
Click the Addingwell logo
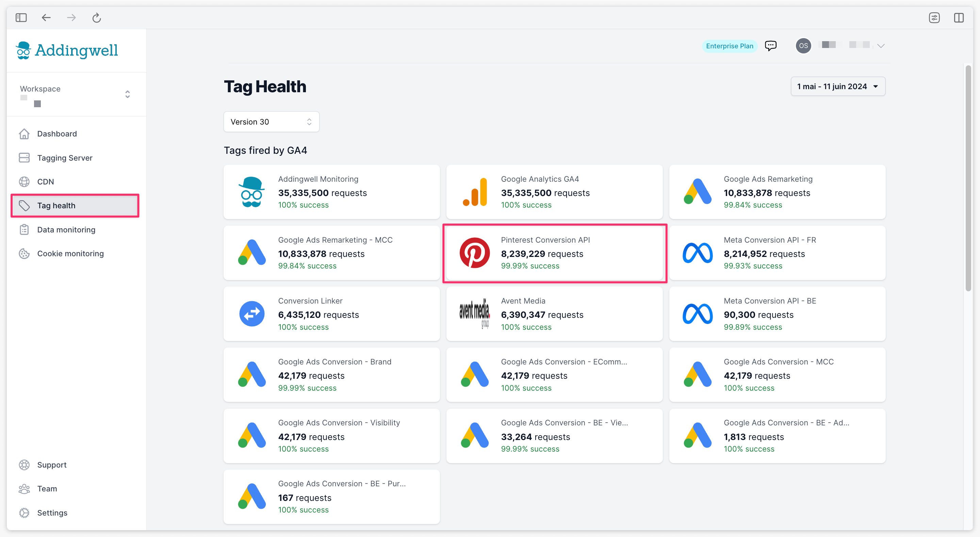pos(67,50)
